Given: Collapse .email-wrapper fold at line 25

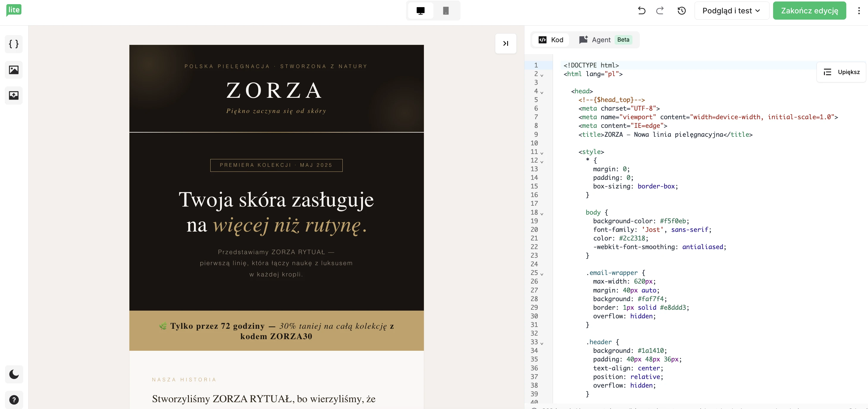Looking at the screenshot, I should click(x=542, y=274).
